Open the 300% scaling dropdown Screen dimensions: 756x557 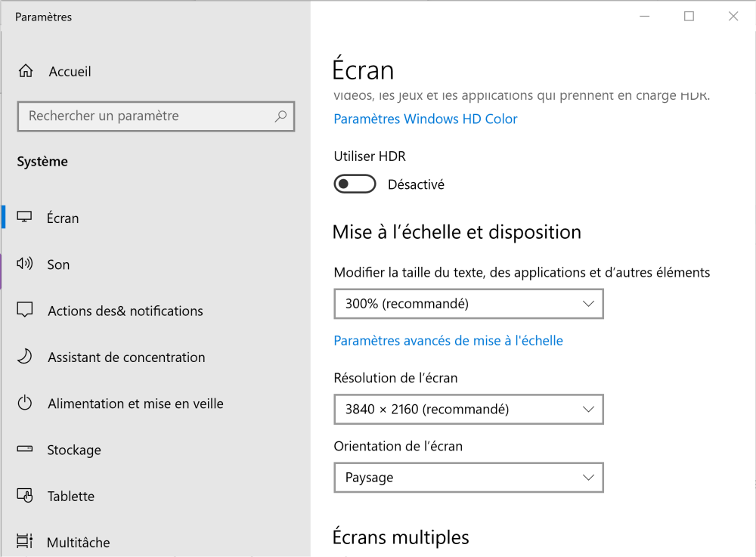[x=468, y=304]
